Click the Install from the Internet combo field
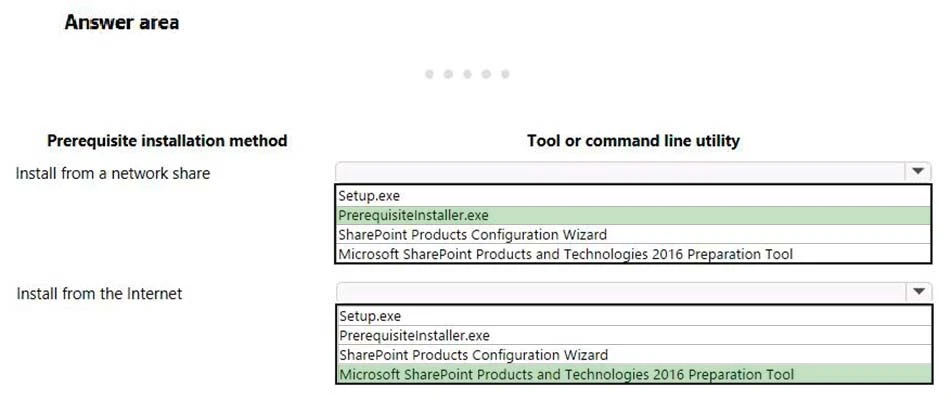The height and width of the screenshot is (413, 951). (x=620, y=292)
